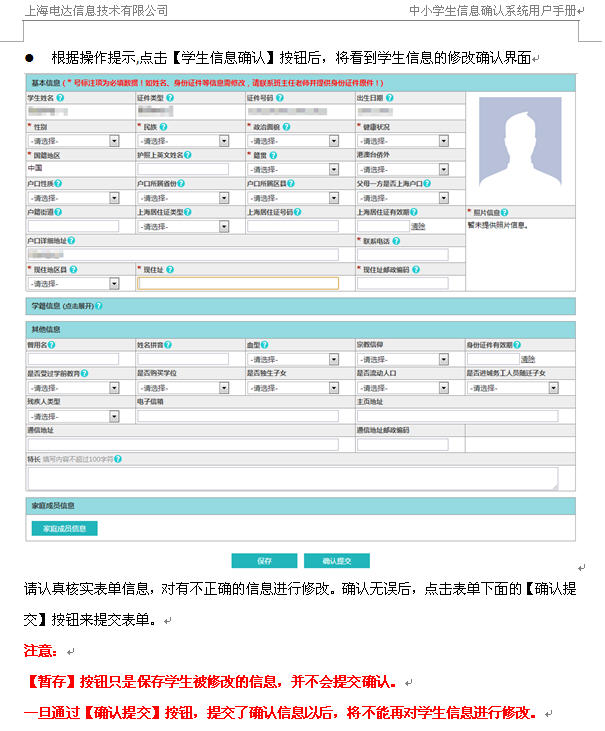Click 清除 link beside 身份证件有效期
Screen dimensions: 605x731
click(x=527, y=359)
